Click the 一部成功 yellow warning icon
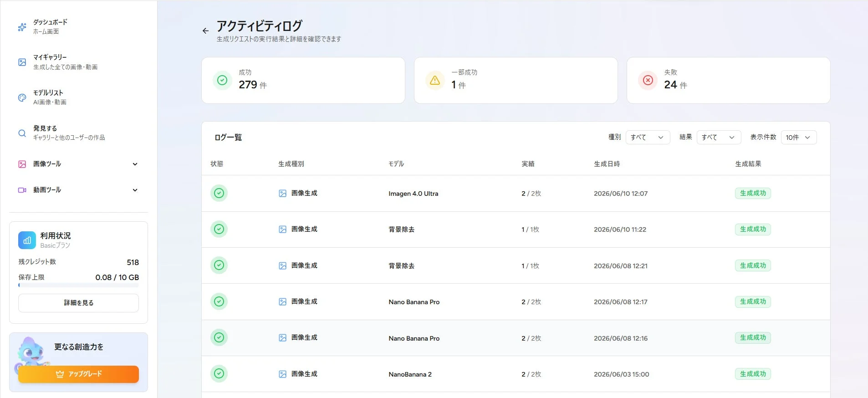Screen dimensions: 868x398 pyautogui.click(x=435, y=80)
